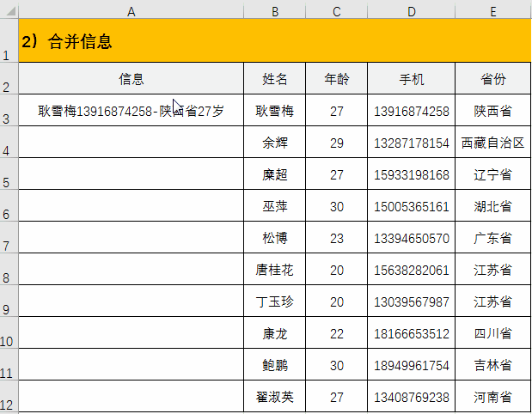Select row 6 header

coord(9,205)
